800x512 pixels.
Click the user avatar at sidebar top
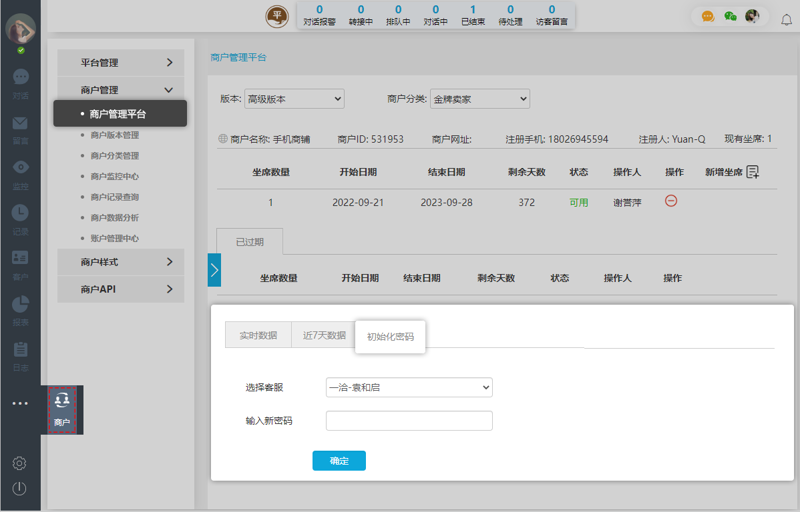20,29
